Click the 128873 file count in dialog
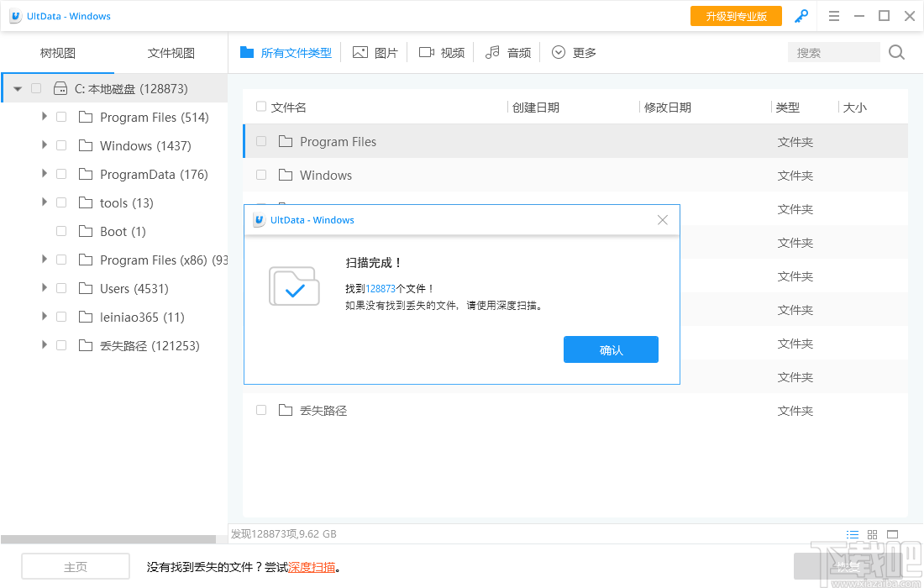The width and height of the screenshot is (924, 588). 381,289
